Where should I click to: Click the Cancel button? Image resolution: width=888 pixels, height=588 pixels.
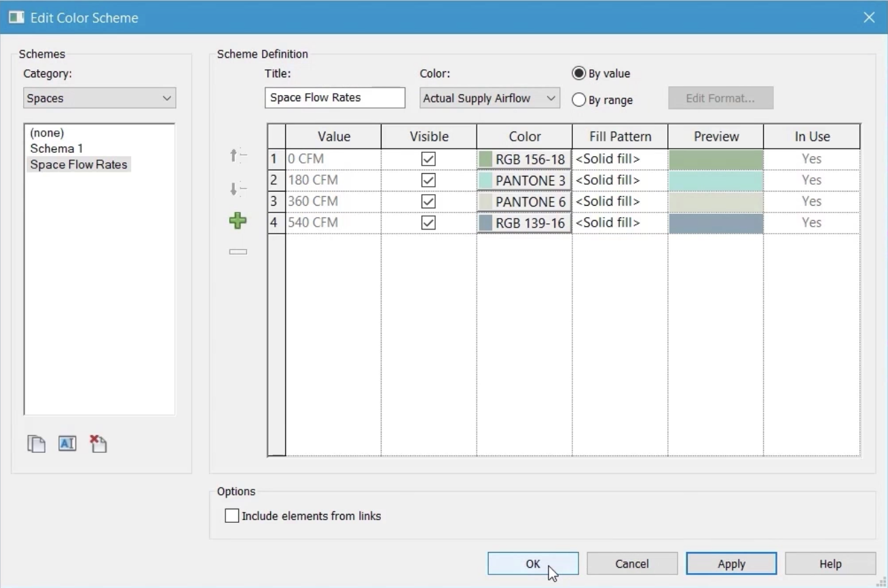632,564
